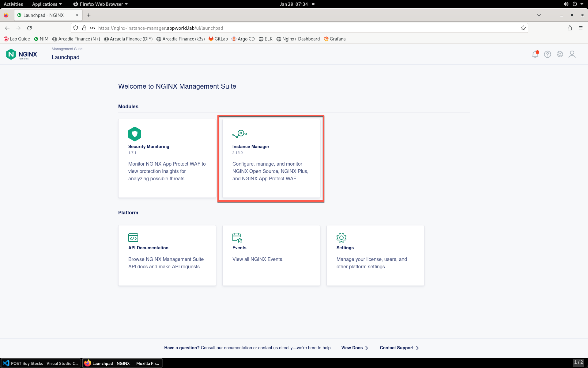Open the settings gear icon in header

[x=560, y=54]
